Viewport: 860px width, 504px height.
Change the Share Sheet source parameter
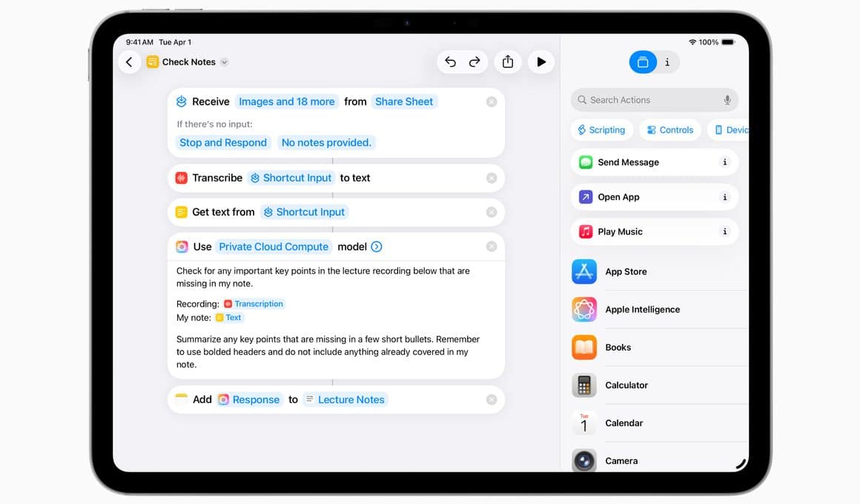coord(404,102)
